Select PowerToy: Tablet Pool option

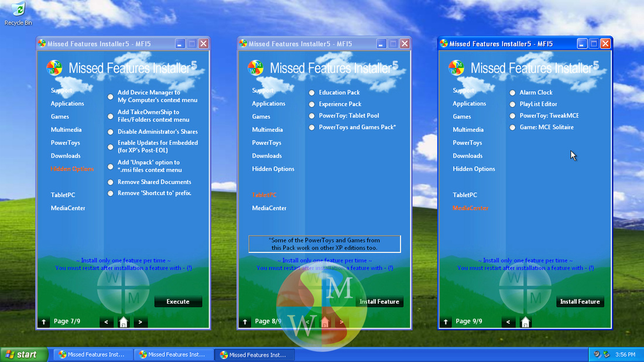[311, 116]
